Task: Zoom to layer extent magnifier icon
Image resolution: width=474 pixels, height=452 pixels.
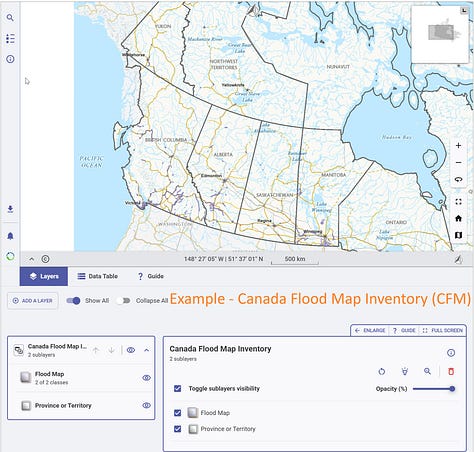Action: 427,371
